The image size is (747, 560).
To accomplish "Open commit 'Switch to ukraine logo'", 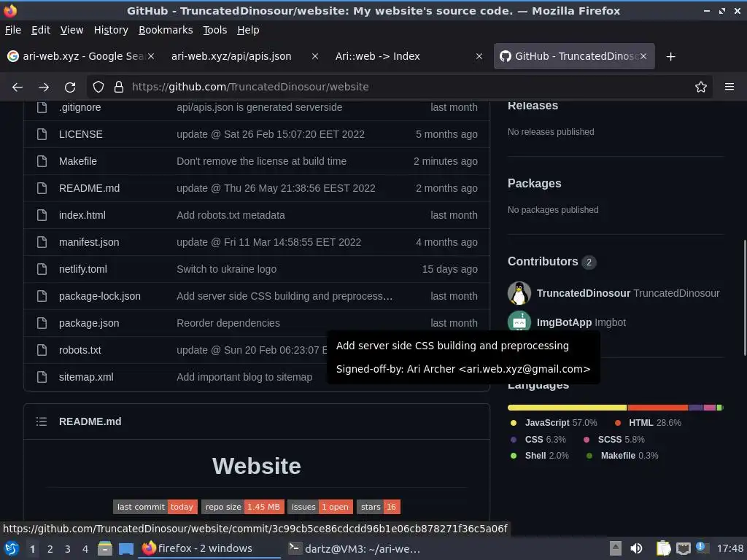I will [227, 269].
